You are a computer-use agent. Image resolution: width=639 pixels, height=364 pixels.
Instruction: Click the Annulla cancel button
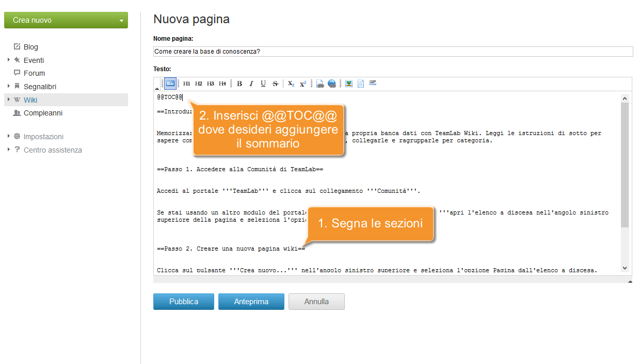click(x=316, y=302)
